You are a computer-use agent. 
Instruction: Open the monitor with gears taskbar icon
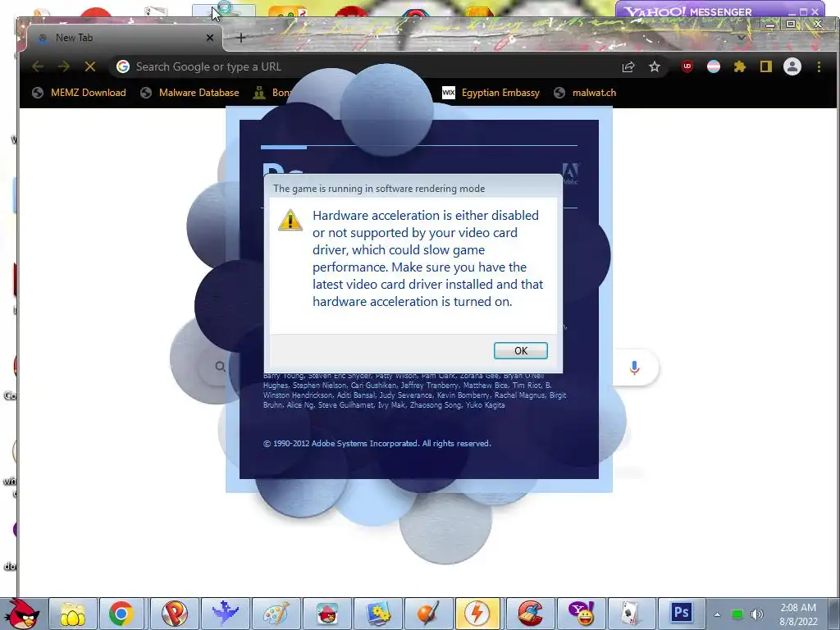[378, 614]
